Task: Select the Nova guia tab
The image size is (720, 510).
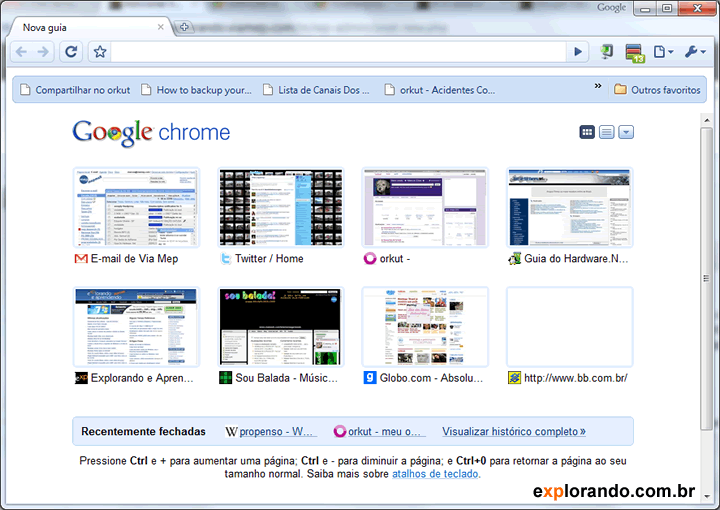Action: click(x=90, y=27)
